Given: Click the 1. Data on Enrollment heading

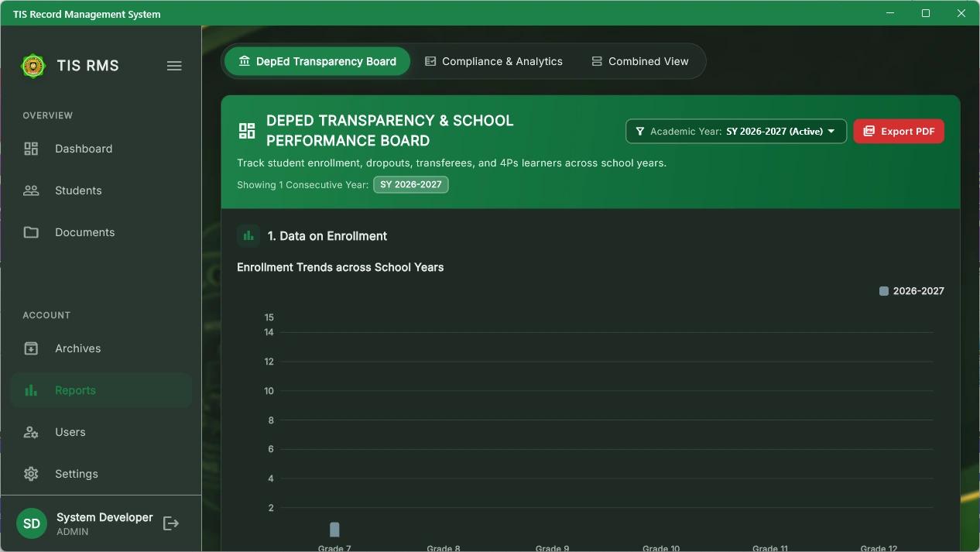Looking at the screenshot, I should point(327,236).
